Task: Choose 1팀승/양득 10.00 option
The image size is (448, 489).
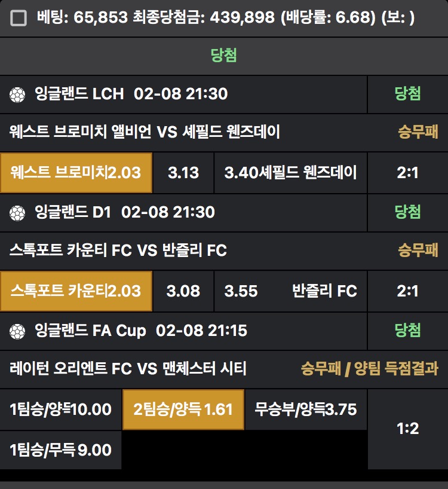Action: pyautogui.click(x=61, y=409)
